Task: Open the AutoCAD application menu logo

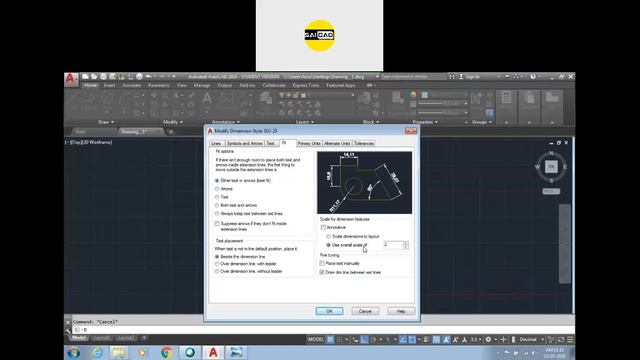Action: coord(70,79)
